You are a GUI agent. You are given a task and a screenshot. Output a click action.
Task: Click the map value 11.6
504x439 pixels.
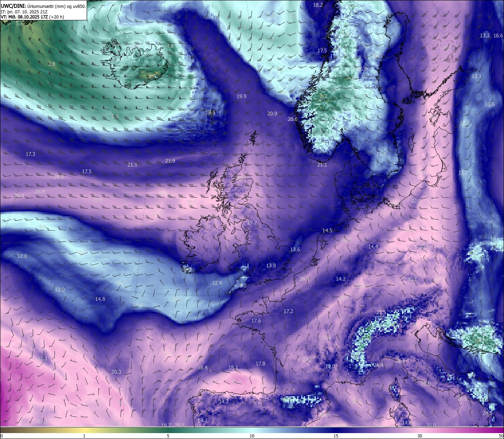(x=490, y=104)
